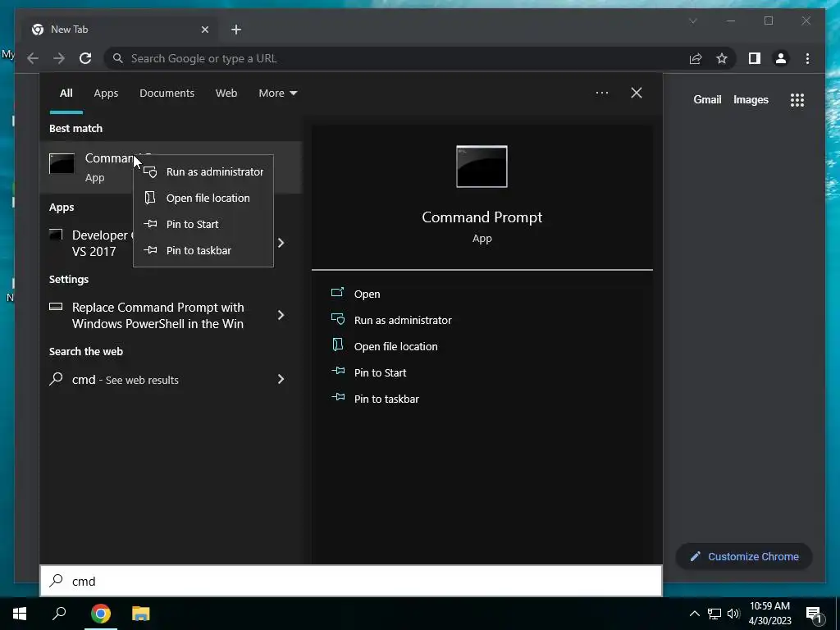This screenshot has height=630, width=840.
Task: Open File Explorer from taskbar
Action: pyautogui.click(x=140, y=614)
